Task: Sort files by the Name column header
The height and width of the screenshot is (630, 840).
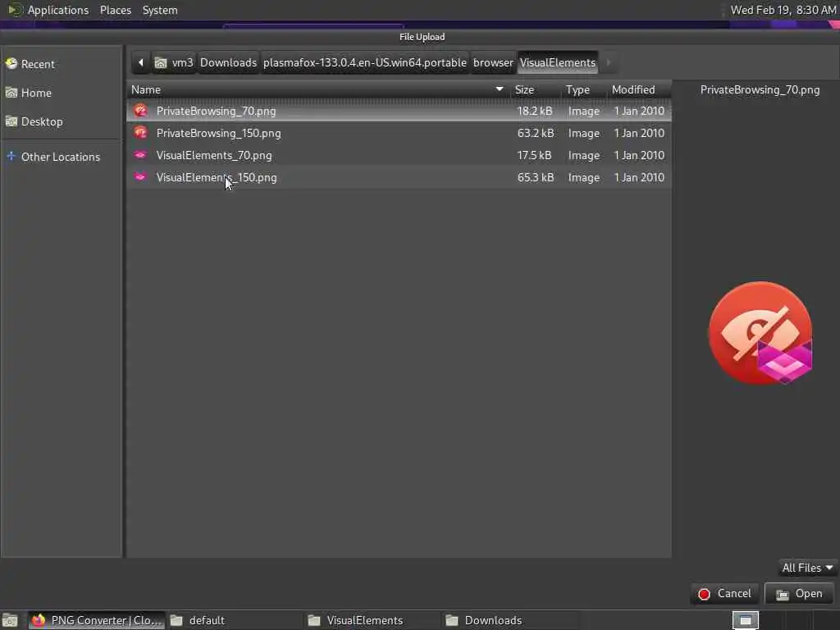Action: (318, 89)
